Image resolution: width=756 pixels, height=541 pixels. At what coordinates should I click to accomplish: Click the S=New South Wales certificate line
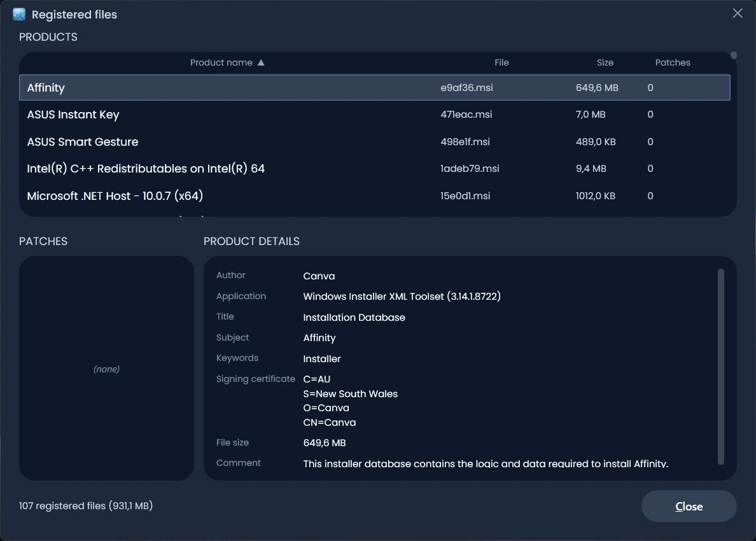point(351,394)
